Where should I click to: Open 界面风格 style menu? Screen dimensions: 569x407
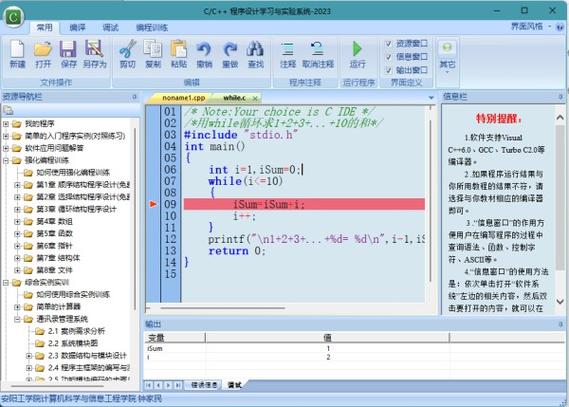[531, 26]
